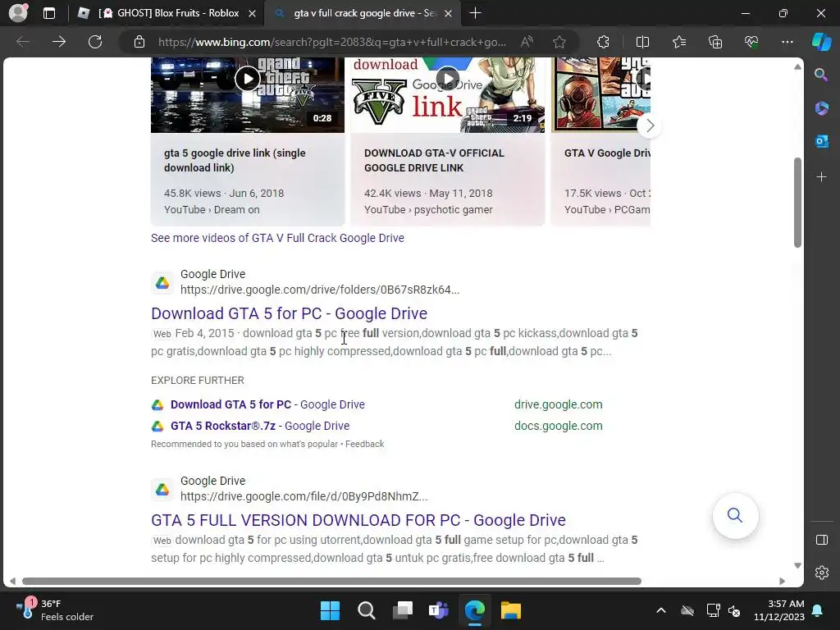Show hidden system tray icons

[661, 610]
